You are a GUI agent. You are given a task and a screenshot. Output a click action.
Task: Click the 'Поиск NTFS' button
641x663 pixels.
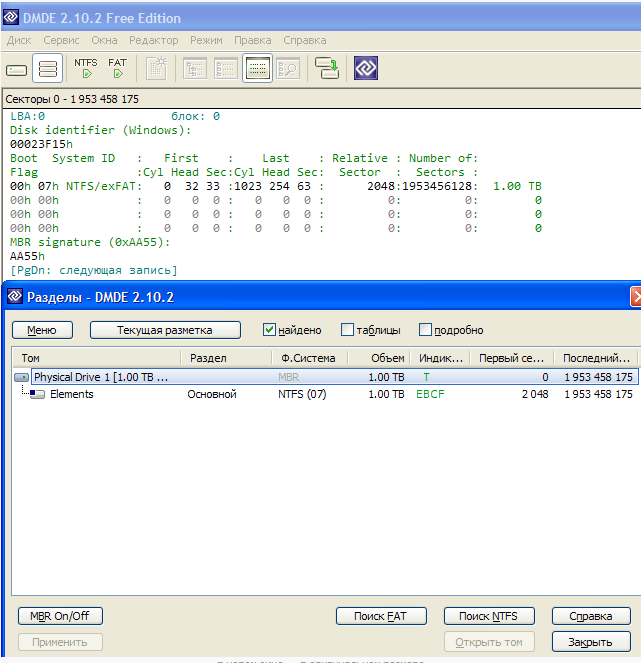pyautogui.click(x=489, y=616)
